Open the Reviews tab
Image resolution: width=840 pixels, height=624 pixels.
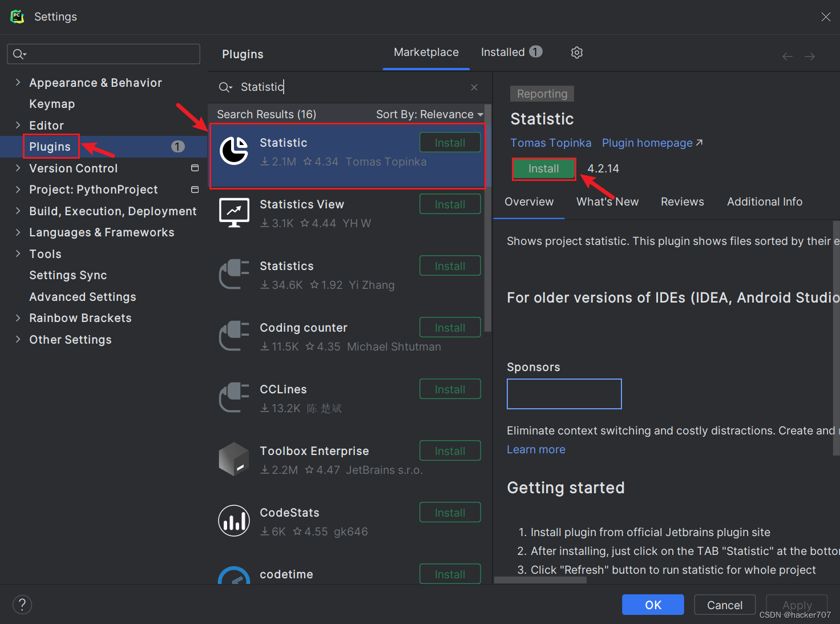[x=682, y=202]
